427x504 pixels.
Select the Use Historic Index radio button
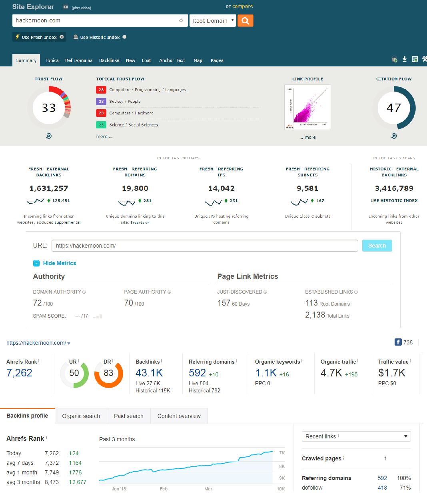pos(124,37)
